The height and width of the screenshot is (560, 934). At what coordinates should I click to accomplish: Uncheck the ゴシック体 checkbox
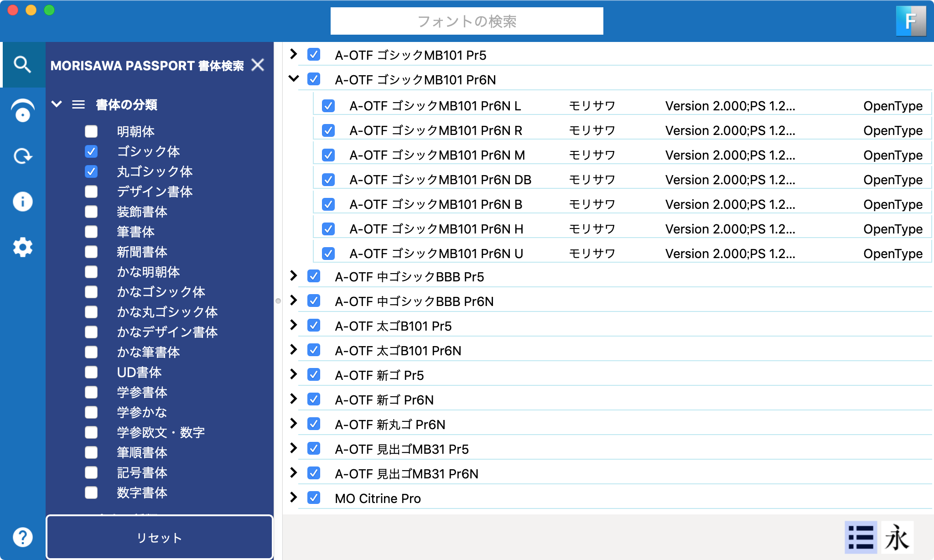(x=91, y=151)
